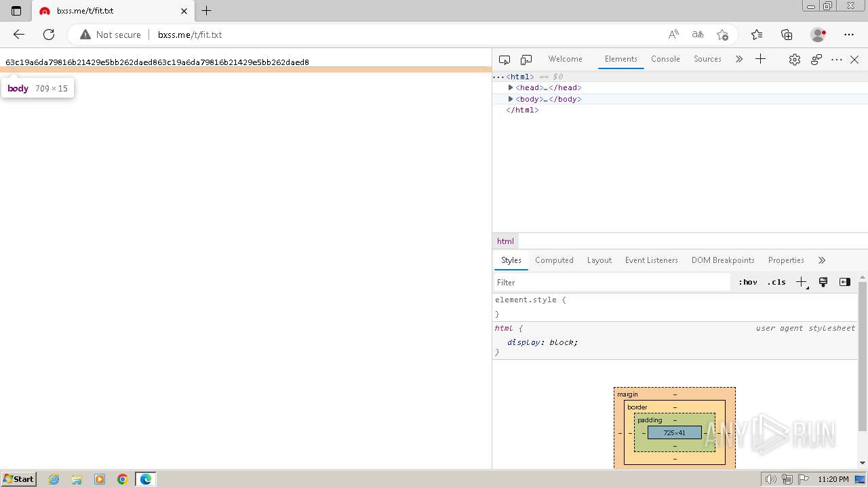The image size is (868, 488).
Task: Show more Styles pane tabs chevron
Action: pyautogui.click(x=822, y=260)
